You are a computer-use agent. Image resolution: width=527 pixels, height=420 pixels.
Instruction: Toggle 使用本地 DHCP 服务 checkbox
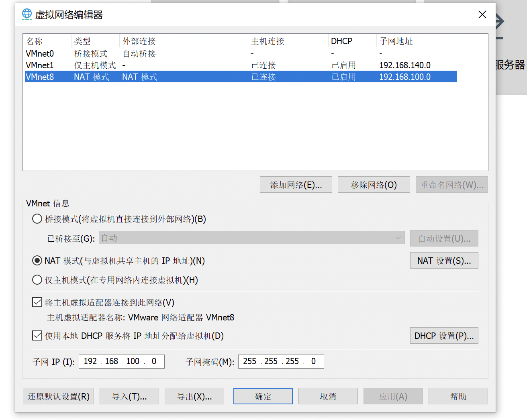(x=37, y=335)
